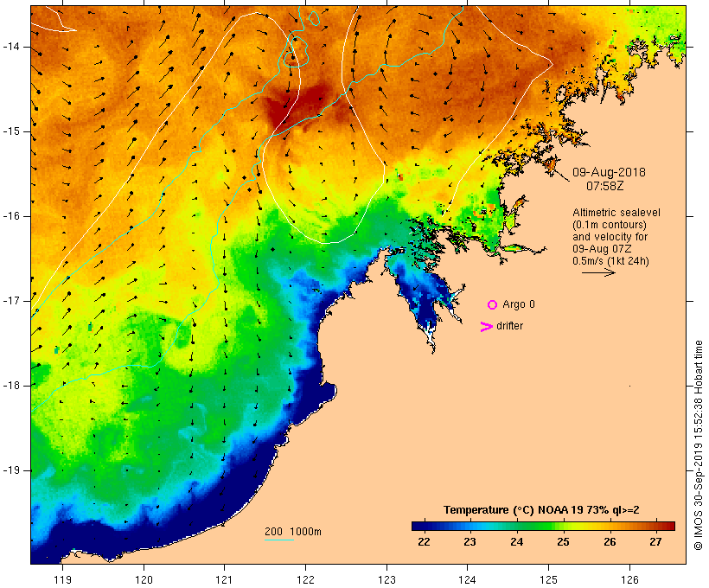Click the longitude axis label 119
The width and height of the screenshot is (709, 588).
coord(62,579)
